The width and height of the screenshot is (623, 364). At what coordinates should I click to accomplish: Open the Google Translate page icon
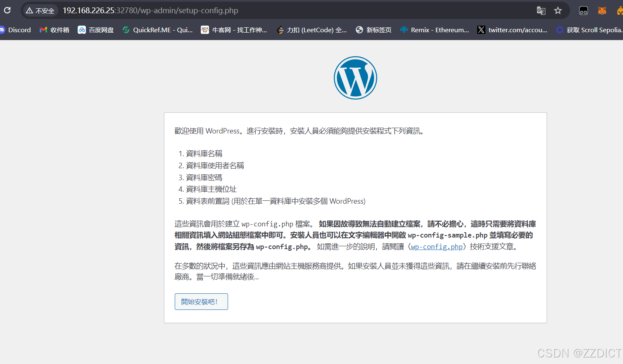pyautogui.click(x=541, y=11)
